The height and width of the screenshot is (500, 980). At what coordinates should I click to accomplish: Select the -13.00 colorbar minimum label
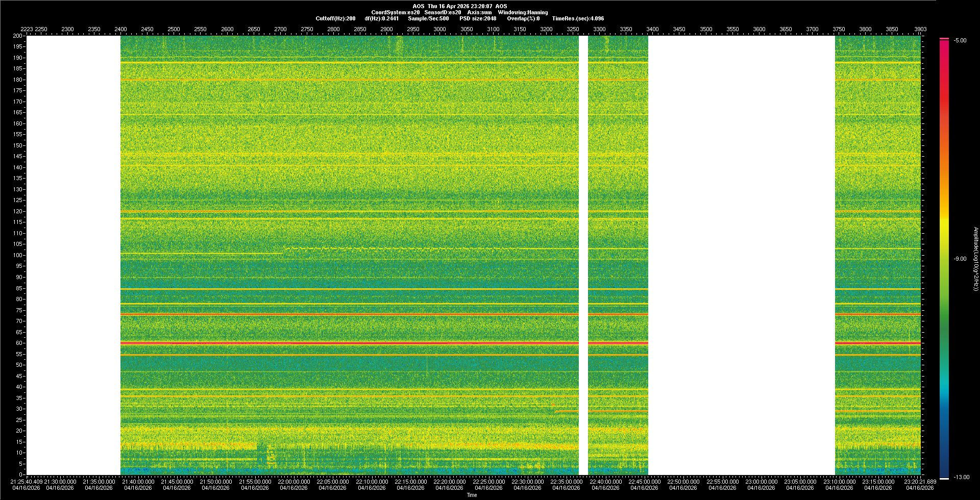[961, 478]
